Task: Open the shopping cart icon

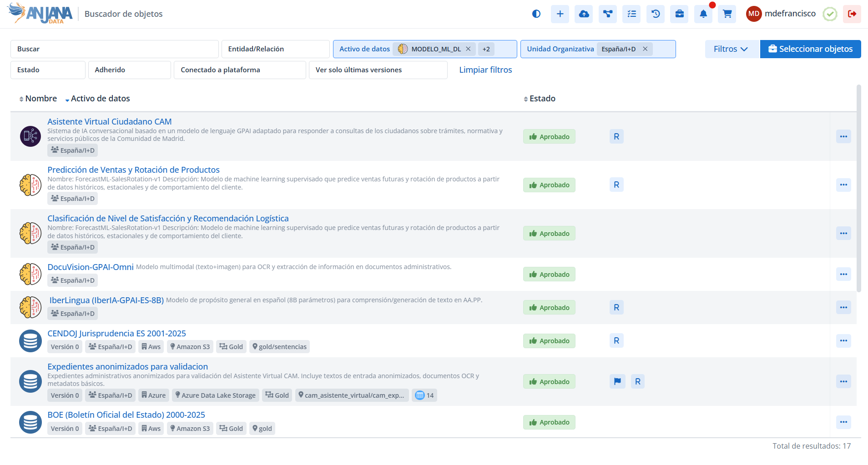Action: (x=727, y=14)
